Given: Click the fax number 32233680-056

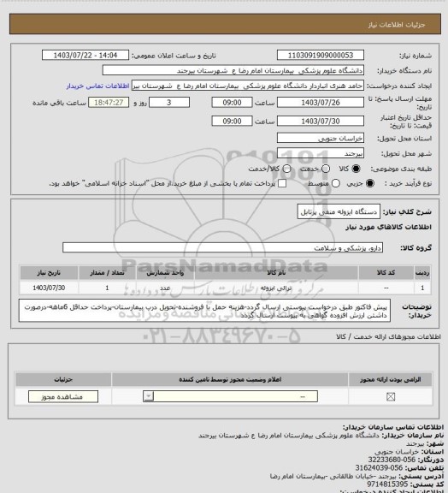Looking at the screenshot, I should 392,460.
